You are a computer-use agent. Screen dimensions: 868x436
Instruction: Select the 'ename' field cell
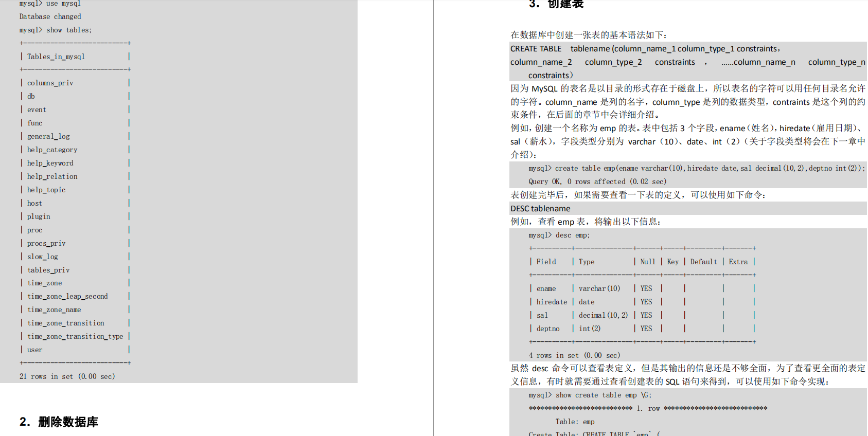point(546,288)
